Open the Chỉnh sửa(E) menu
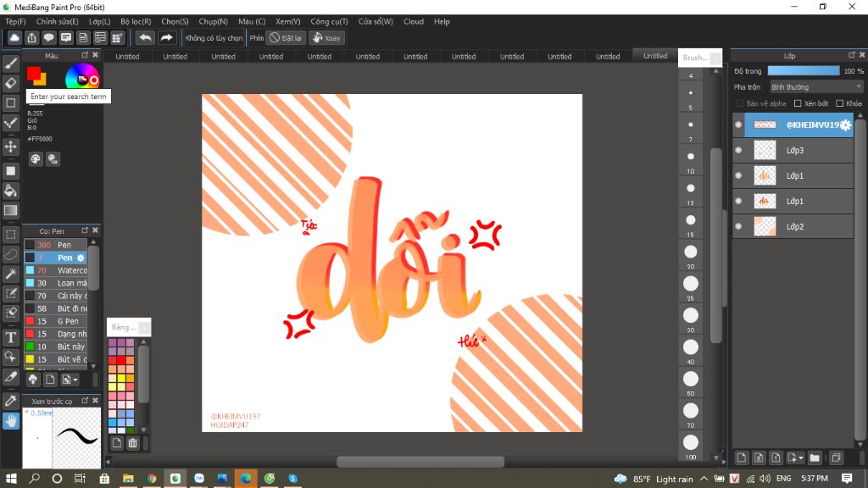Screen dimensions: 868x488 [x=57, y=21]
